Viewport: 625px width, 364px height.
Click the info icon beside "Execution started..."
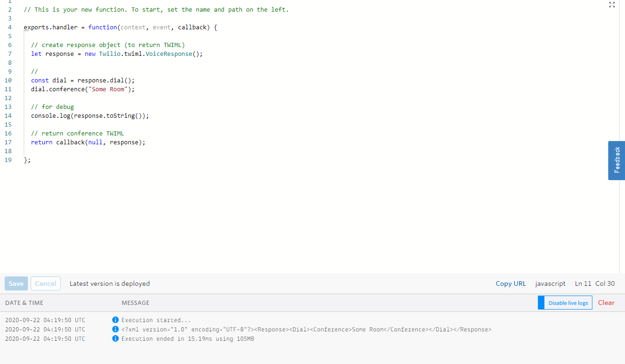(115, 320)
